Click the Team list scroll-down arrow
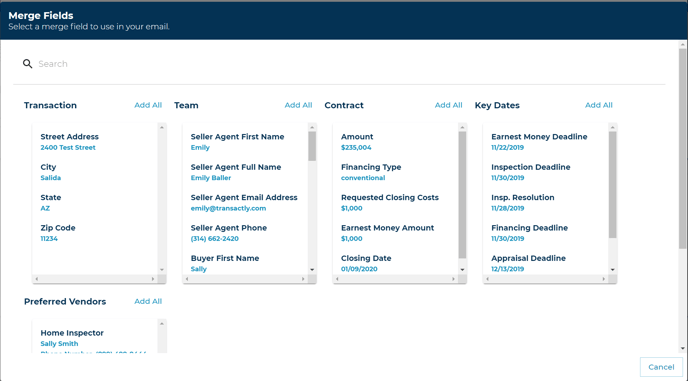This screenshot has width=688, height=381. pos(312,270)
